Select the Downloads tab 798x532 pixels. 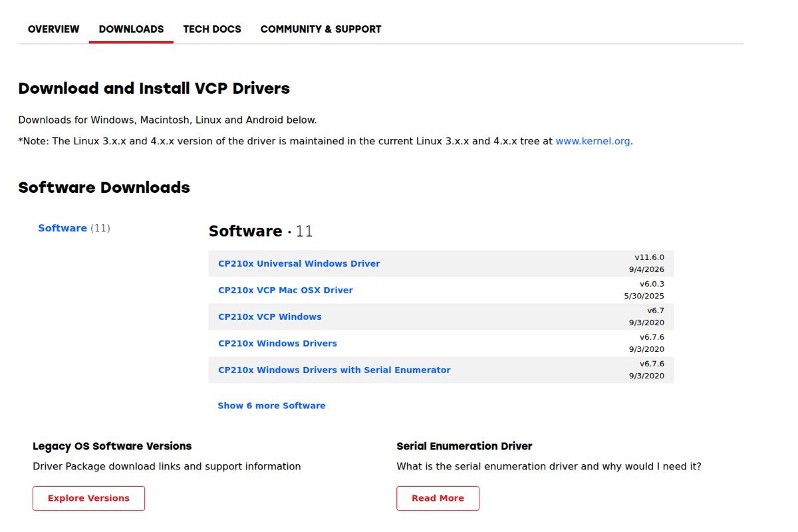tap(131, 29)
